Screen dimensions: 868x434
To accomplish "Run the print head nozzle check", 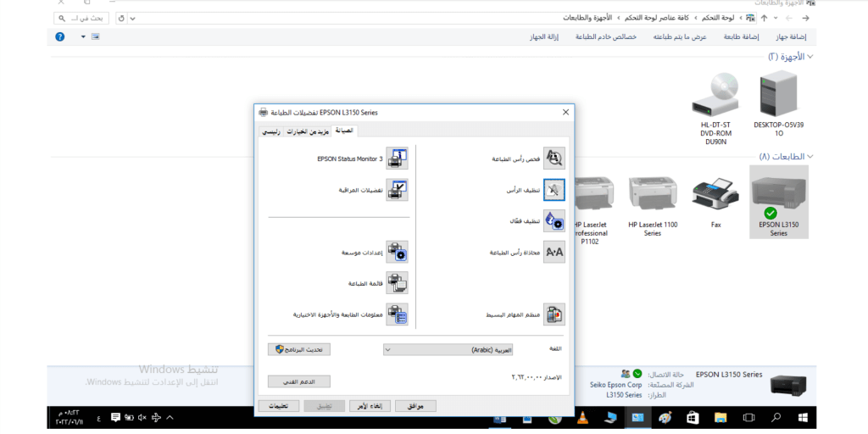I will pyautogui.click(x=554, y=159).
